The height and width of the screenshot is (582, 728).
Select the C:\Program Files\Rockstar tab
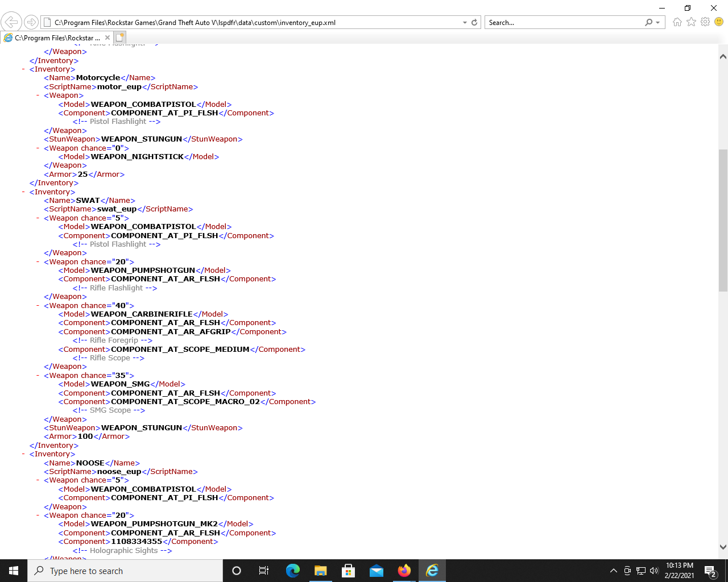(x=57, y=38)
